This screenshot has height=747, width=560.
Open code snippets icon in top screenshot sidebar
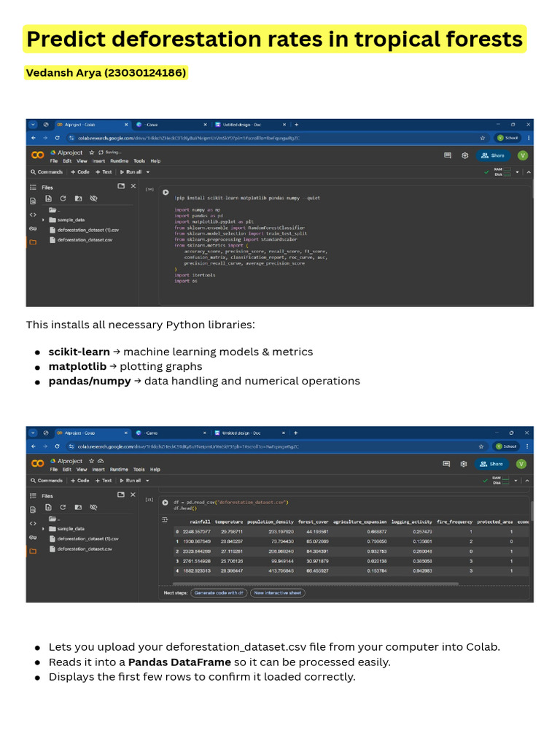coord(33,215)
